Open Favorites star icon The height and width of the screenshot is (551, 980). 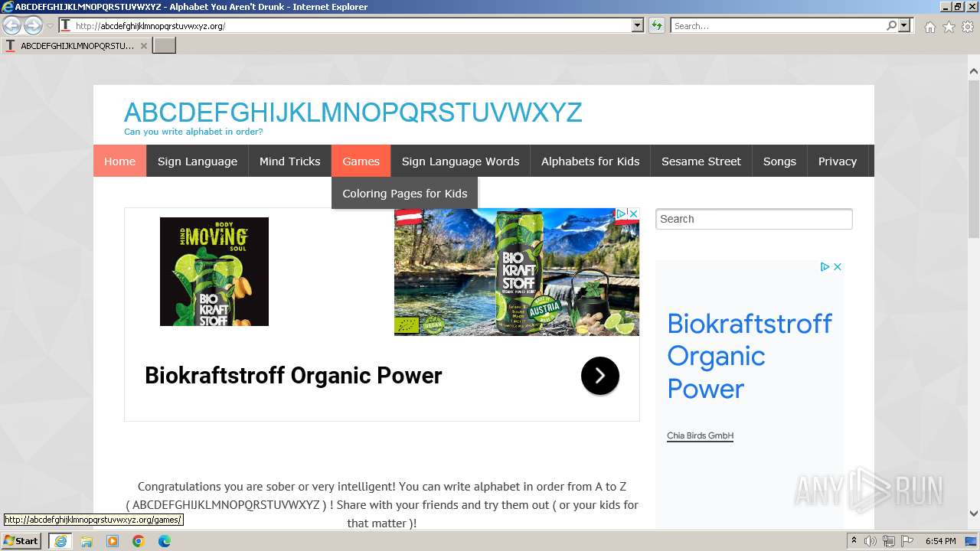click(x=949, y=27)
